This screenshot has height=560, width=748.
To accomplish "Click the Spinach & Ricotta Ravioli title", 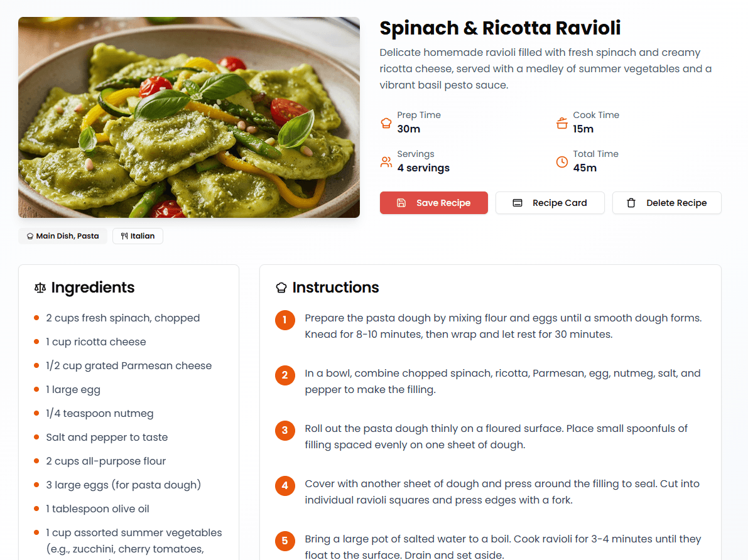I will 500,28.
